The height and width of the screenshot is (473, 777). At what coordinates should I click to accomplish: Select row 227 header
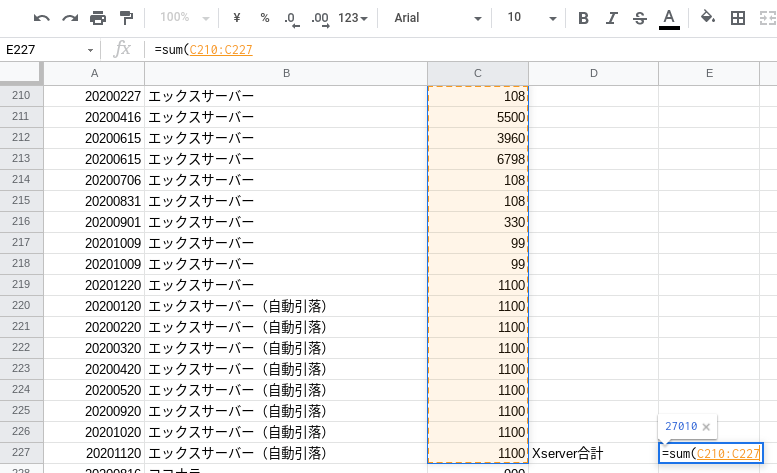[21, 453]
